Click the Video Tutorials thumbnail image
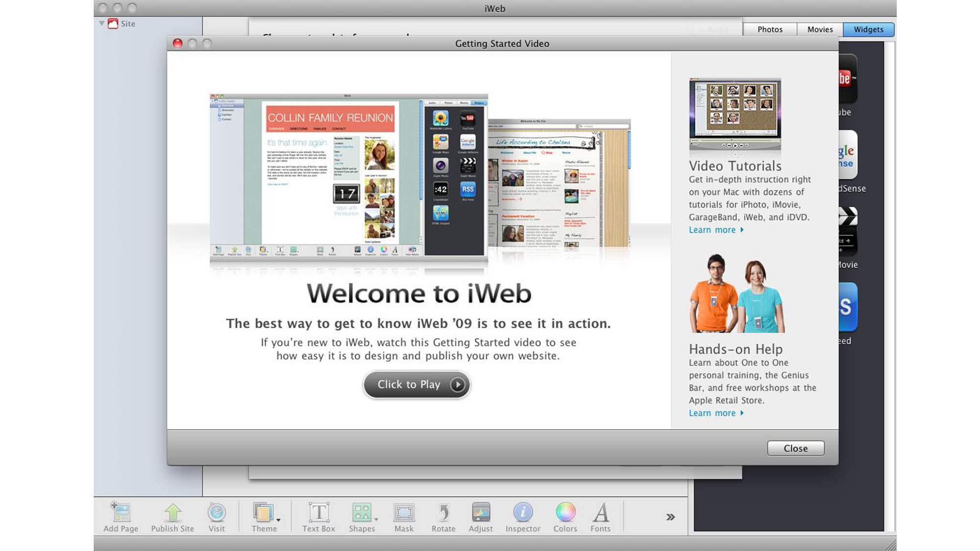The width and height of the screenshot is (980, 551). [735, 115]
